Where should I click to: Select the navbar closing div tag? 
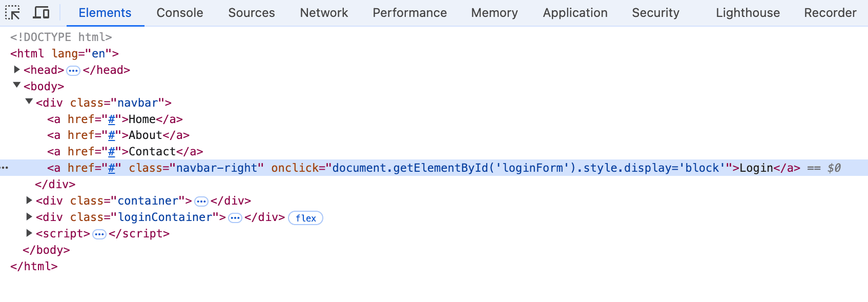click(x=55, y=185)
